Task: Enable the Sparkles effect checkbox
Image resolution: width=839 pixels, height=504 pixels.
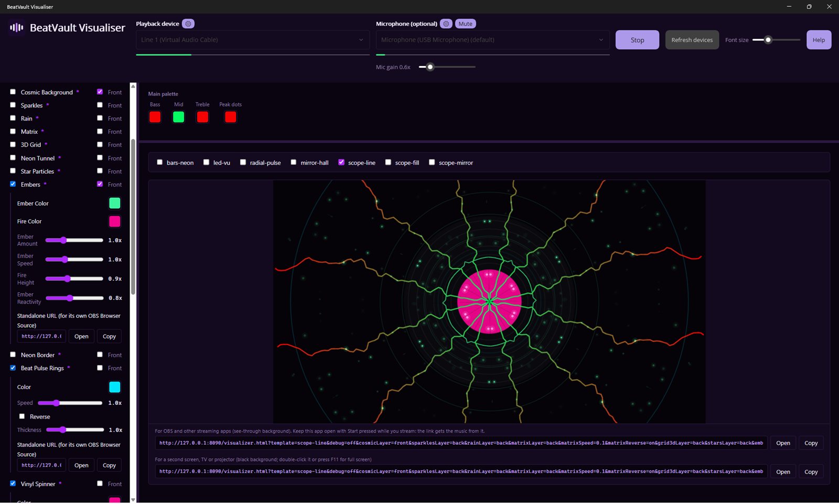Action: click(13, 105)
